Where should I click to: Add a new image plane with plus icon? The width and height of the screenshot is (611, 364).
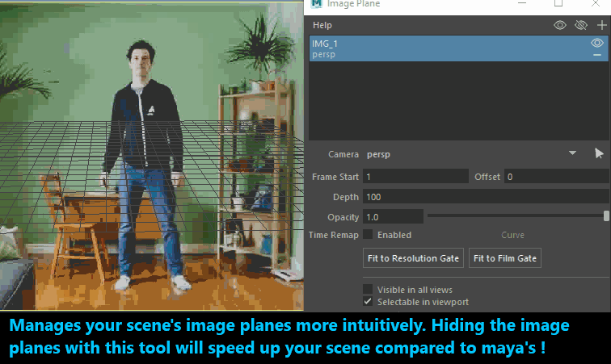tap(600, 26)
